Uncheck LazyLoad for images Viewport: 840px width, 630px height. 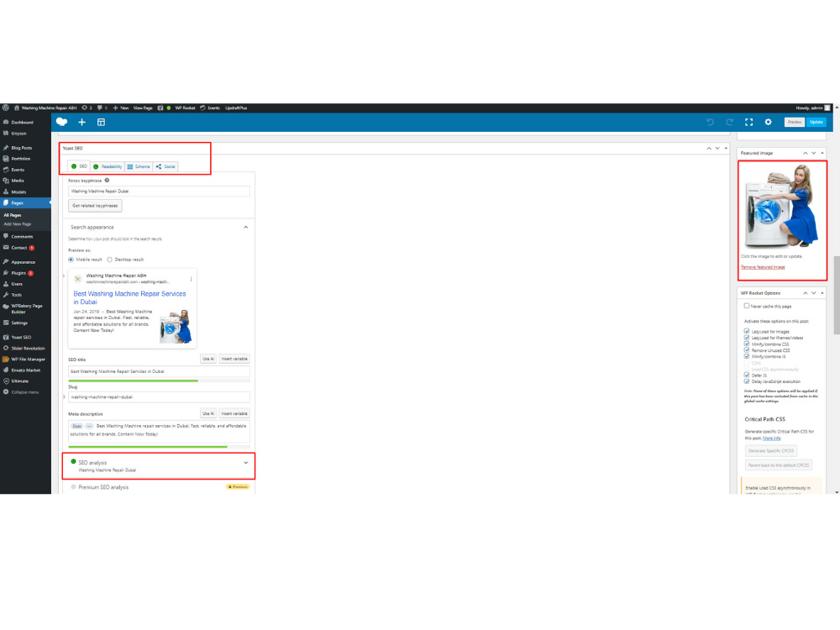pyautogui.click(x=746, y=332)
